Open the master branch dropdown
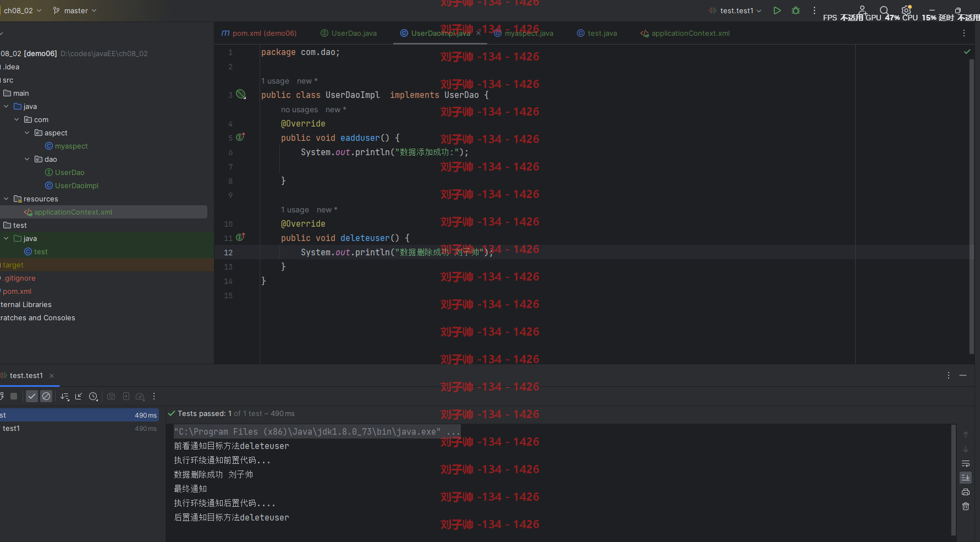 click(75, 10)
